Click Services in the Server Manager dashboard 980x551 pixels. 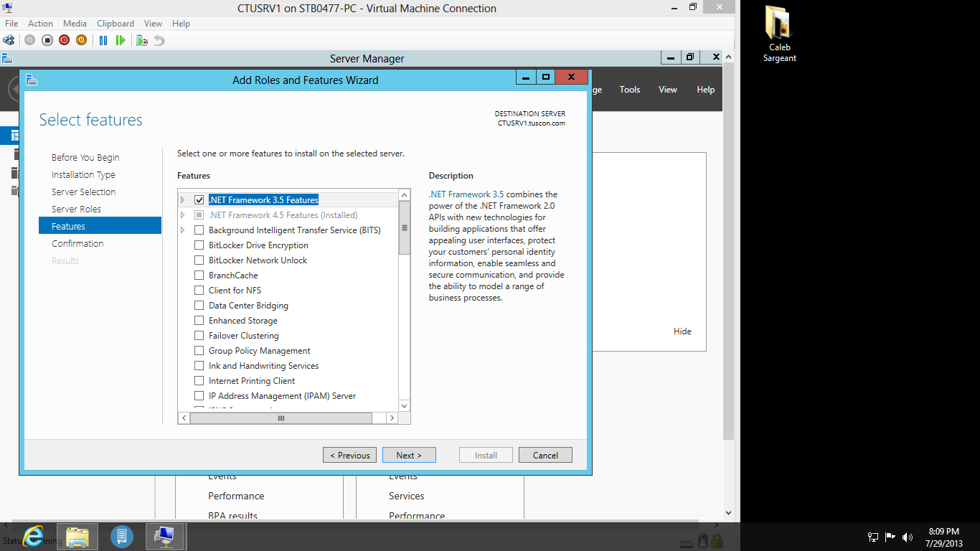[x=407, y=496]
